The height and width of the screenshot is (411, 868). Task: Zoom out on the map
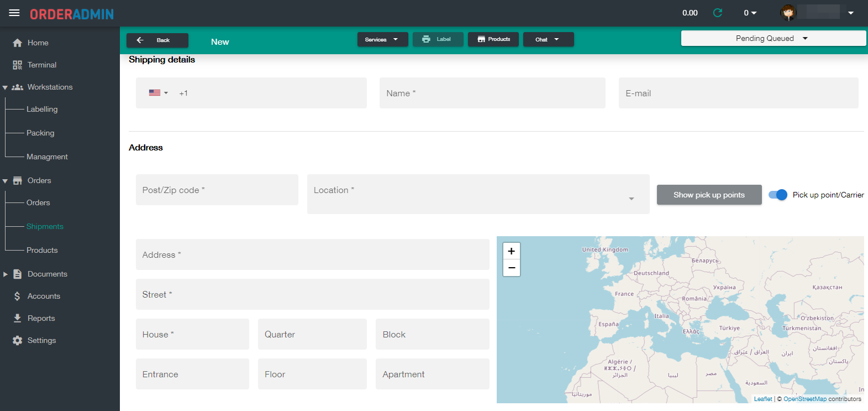coord(512,268)
